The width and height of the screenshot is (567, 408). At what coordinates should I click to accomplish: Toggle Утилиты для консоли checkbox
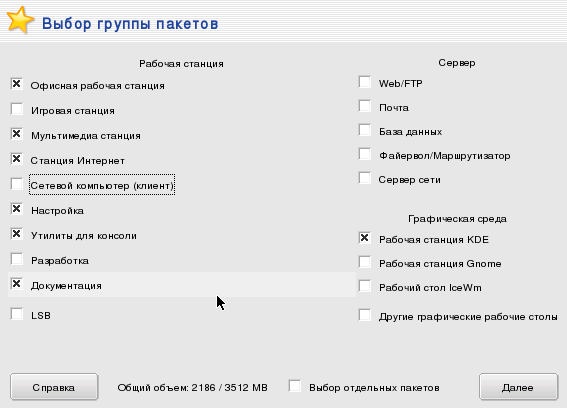coord(17,234)
